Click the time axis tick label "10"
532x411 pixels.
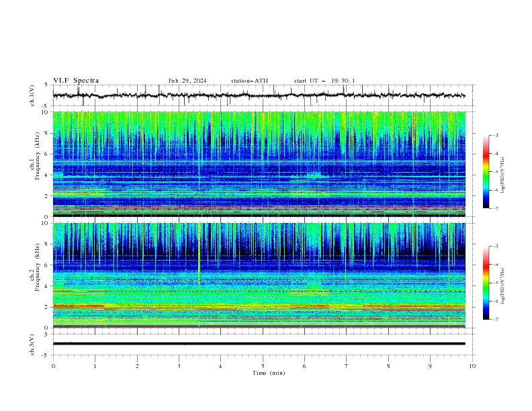point(472,366)
